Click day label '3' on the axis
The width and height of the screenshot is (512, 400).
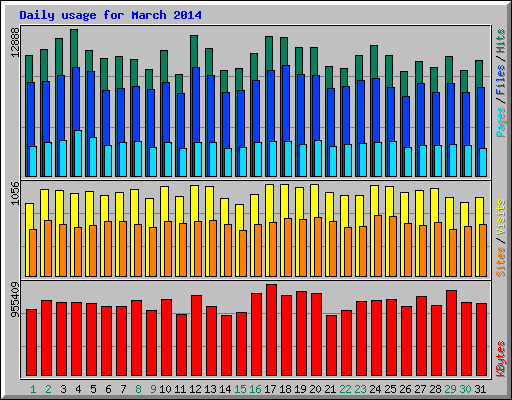(63, 389)
